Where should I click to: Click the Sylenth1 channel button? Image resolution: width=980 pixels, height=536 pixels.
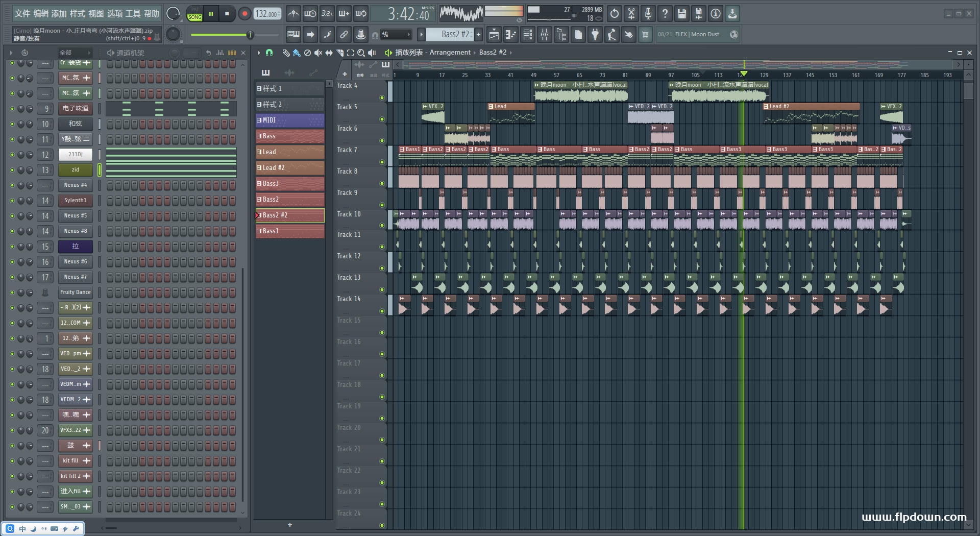tap(75, 201)
